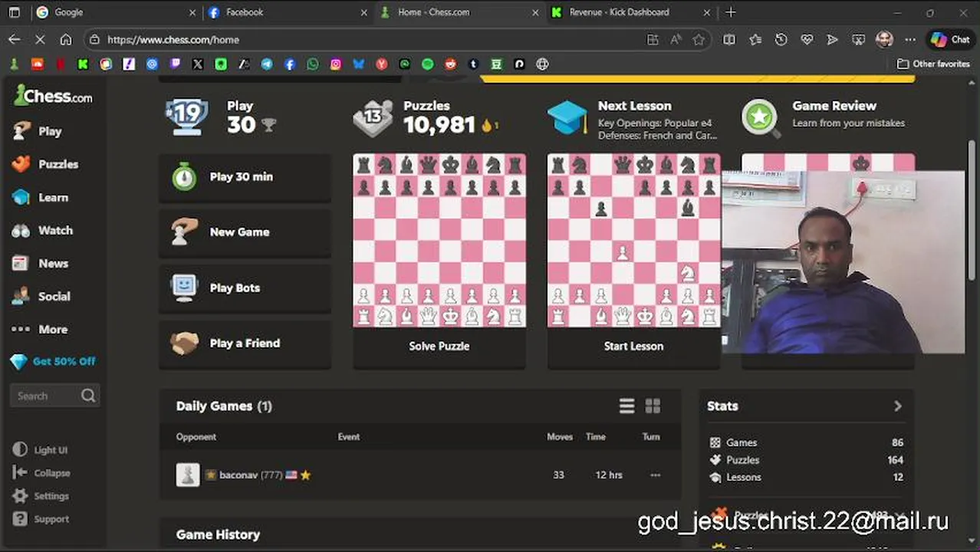Open the Copilot Chat button
Image resolution: width=980 pixels, height=552 pixels.
click(950, 40)
